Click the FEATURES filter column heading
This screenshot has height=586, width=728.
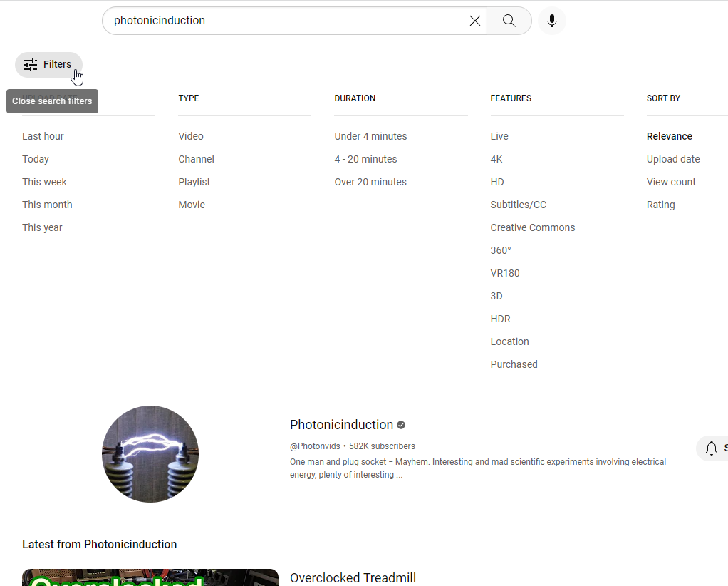click(x=511, y=98)
